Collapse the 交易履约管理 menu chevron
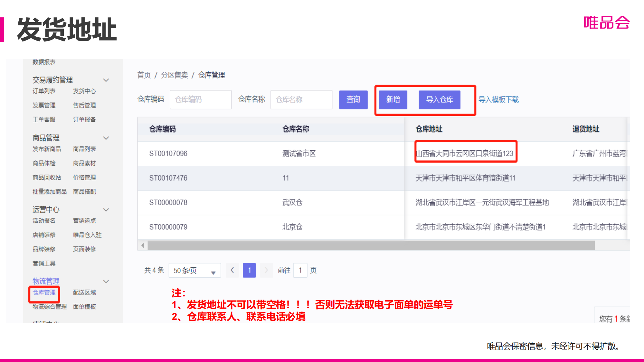The height and width of the screenshot is (362, 644). tap(106, 80)
